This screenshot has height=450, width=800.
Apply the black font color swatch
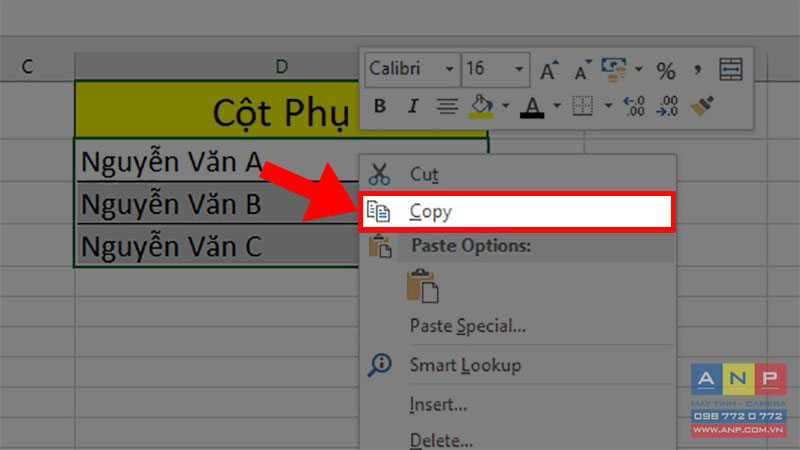pos(533,106)
